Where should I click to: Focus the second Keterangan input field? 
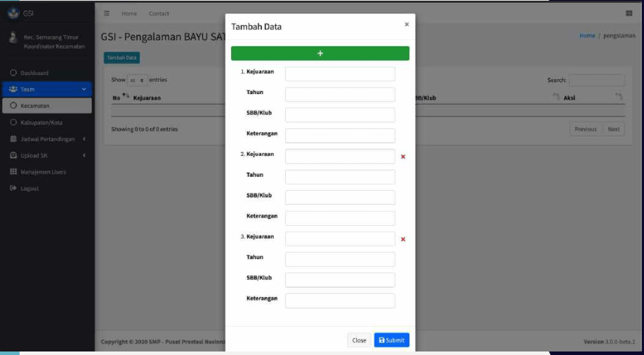(340, 218)
